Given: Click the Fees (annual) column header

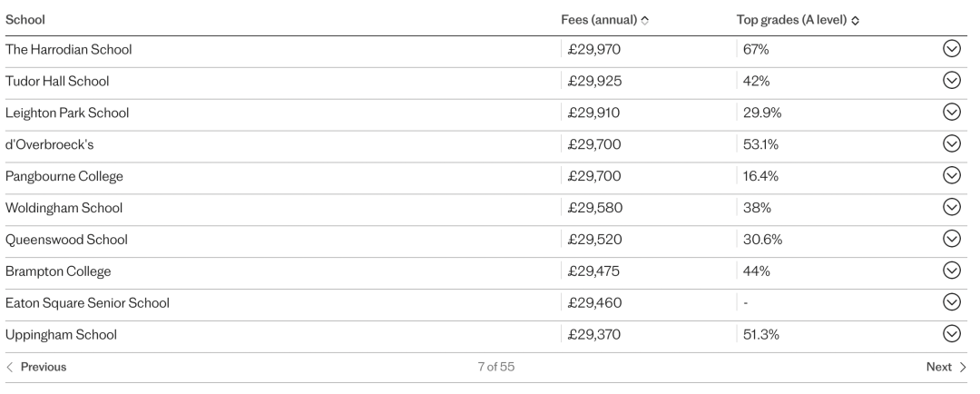Looking at the screenshot, I should tap(599, 20).
